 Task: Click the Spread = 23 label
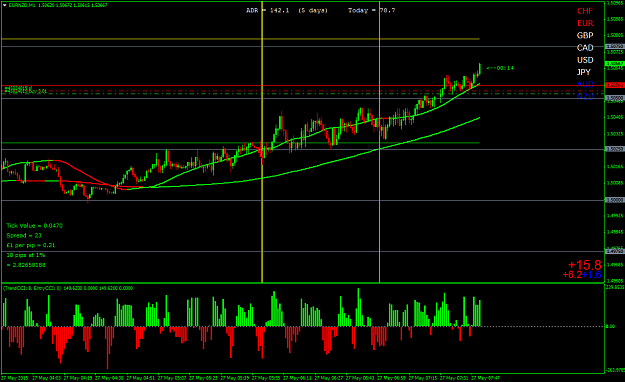[24, 236]
